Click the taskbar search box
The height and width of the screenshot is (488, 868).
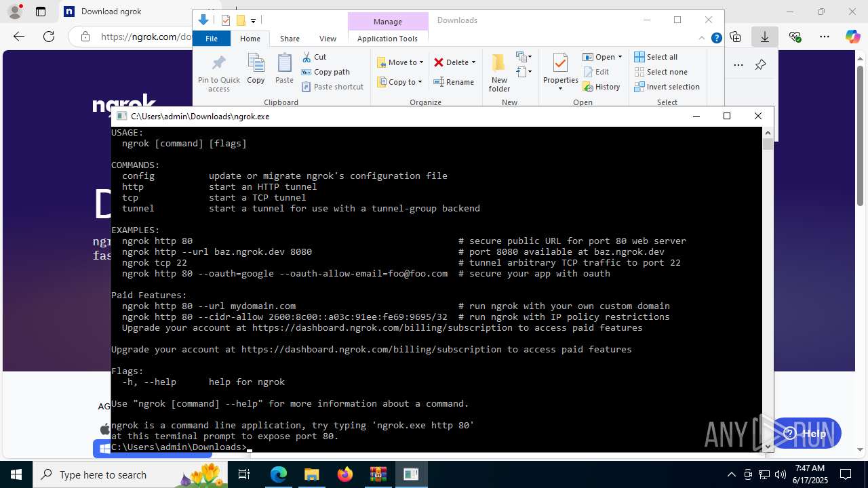(x=130, y=474)
